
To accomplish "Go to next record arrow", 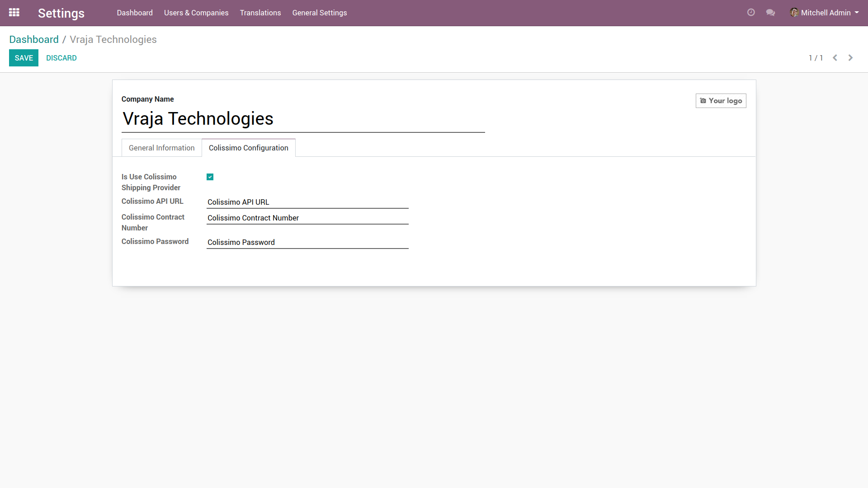I will tap(850, 58).
